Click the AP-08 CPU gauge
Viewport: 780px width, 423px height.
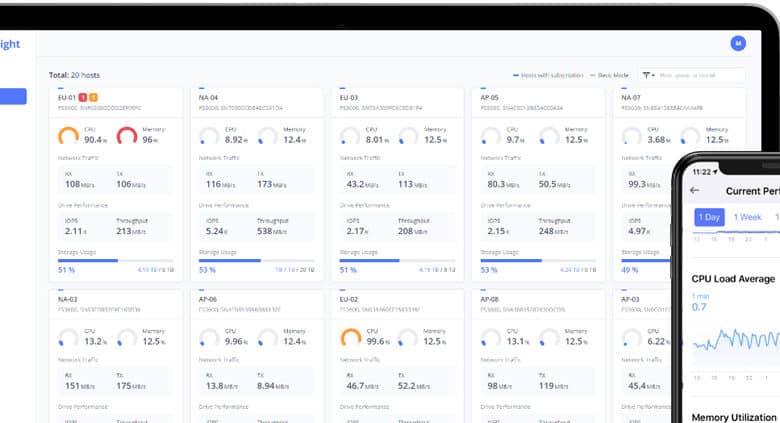(490, 337)
